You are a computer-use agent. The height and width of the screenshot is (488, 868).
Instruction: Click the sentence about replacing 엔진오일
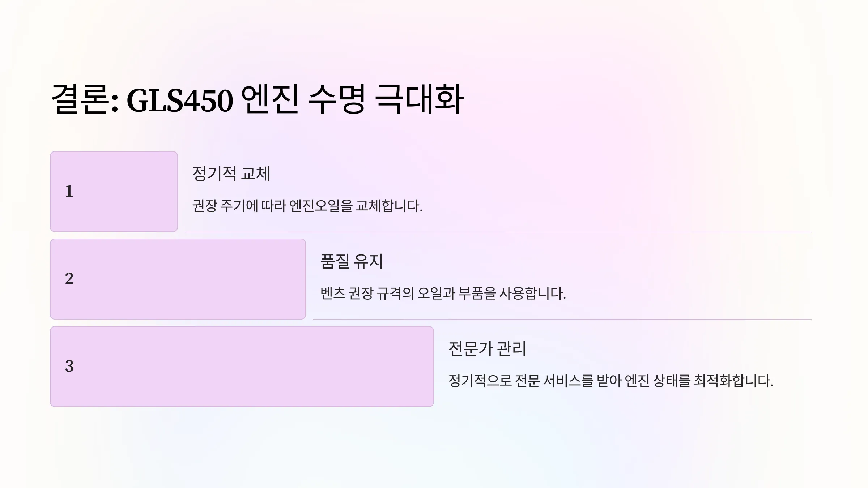pyautogui.click(x=307, y=206)
